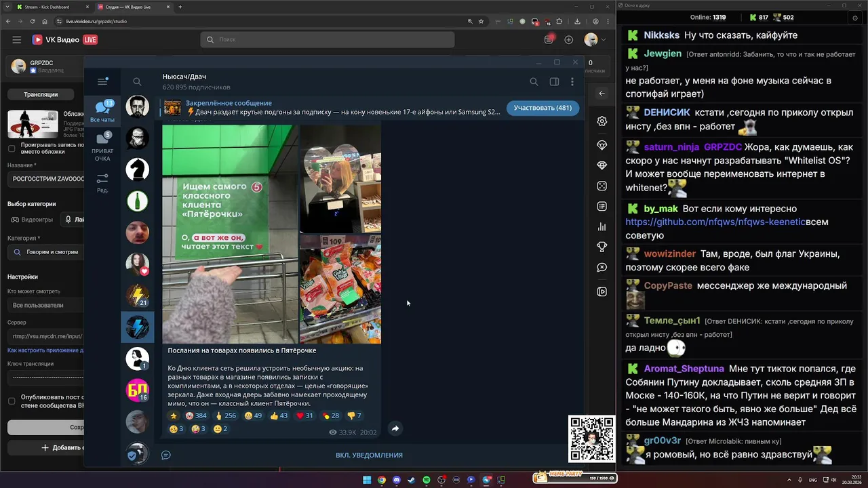Expand VK profile avatar dropdown
The image size is (868, 488).
(594, 40)
